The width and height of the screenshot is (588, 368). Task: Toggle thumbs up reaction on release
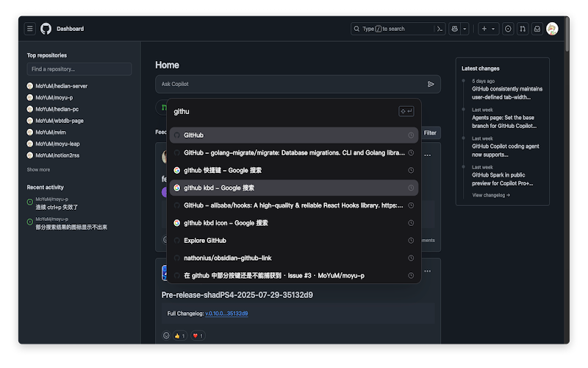click(180, 336)
